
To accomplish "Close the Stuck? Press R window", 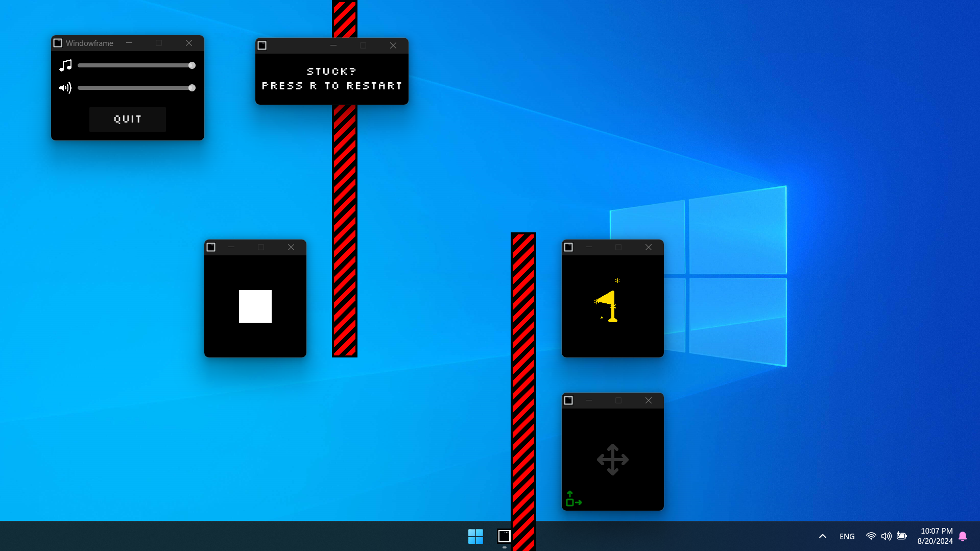I will pos(393,45).
